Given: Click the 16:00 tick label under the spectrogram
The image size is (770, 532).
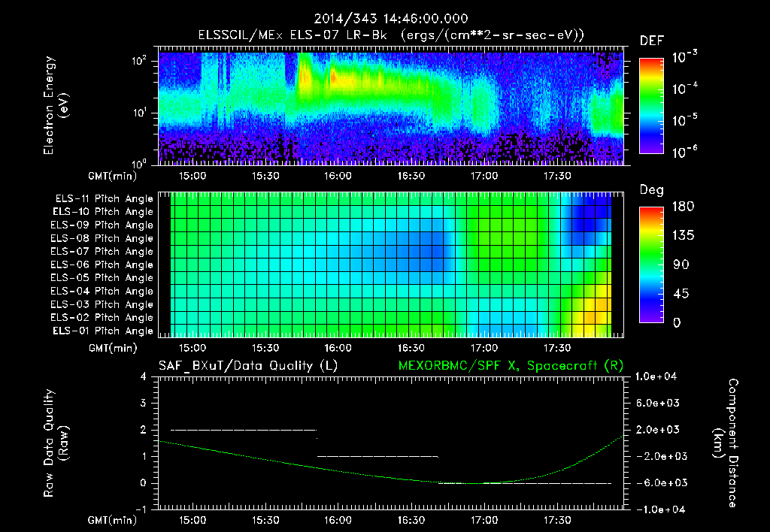Looking at the screenshot, I should 338,176.
